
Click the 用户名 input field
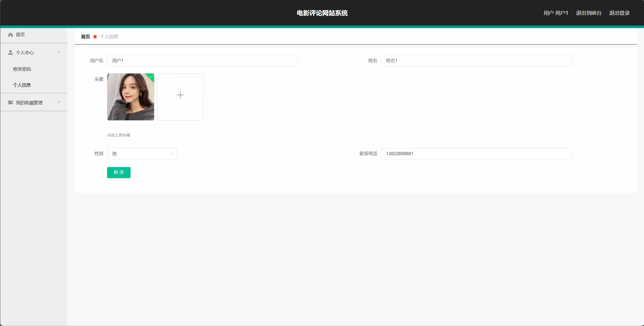click(203, 61)
